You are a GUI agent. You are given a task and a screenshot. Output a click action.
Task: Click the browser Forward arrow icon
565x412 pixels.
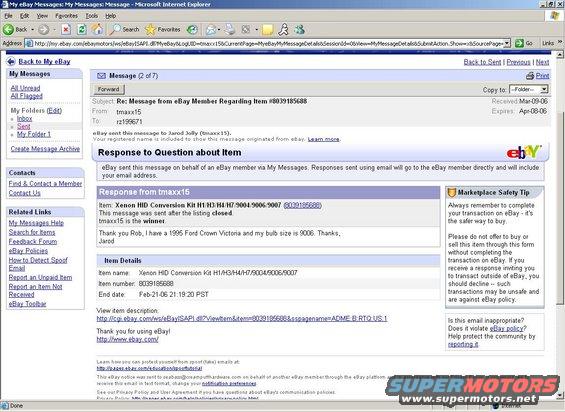tap(43, 29)
